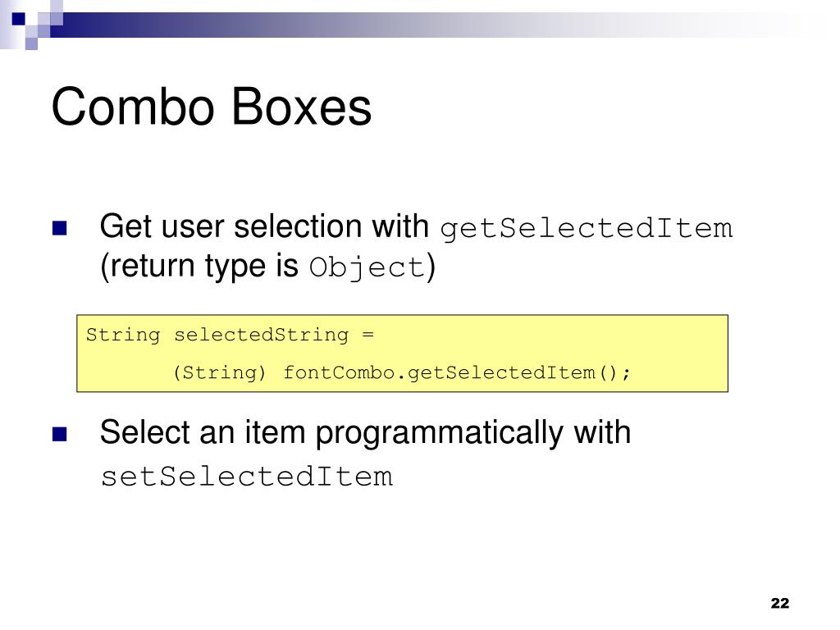This screenshot has width=840, height=630.
Task: Click the Combo Boxes slide title
Action: pos(211,107)
